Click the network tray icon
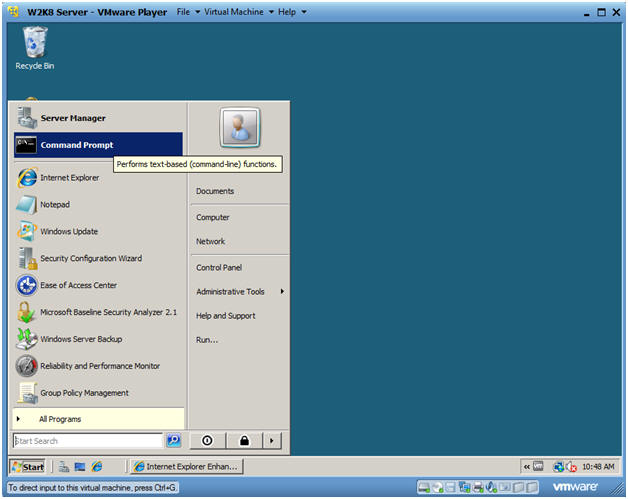The image size is (628, 499). [558, 467]
